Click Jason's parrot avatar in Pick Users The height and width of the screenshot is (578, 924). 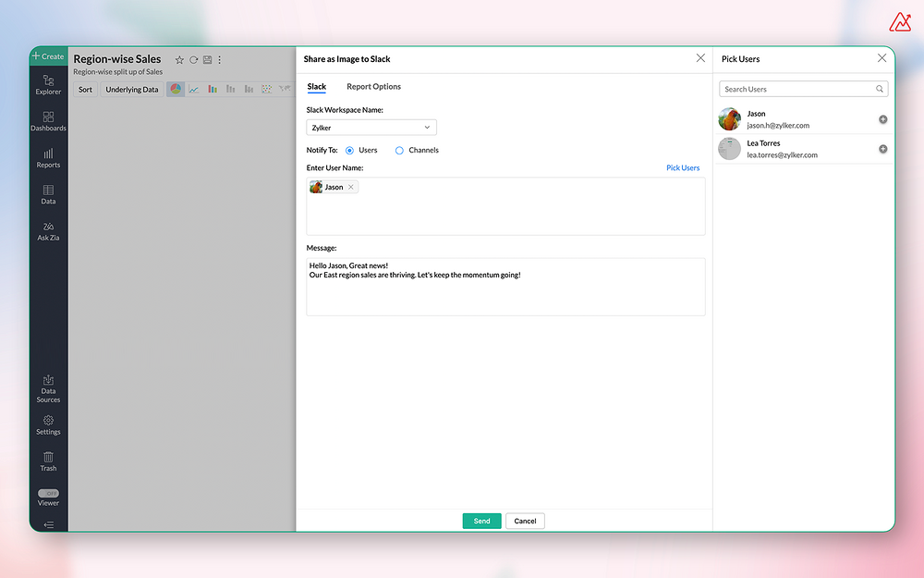730,119
